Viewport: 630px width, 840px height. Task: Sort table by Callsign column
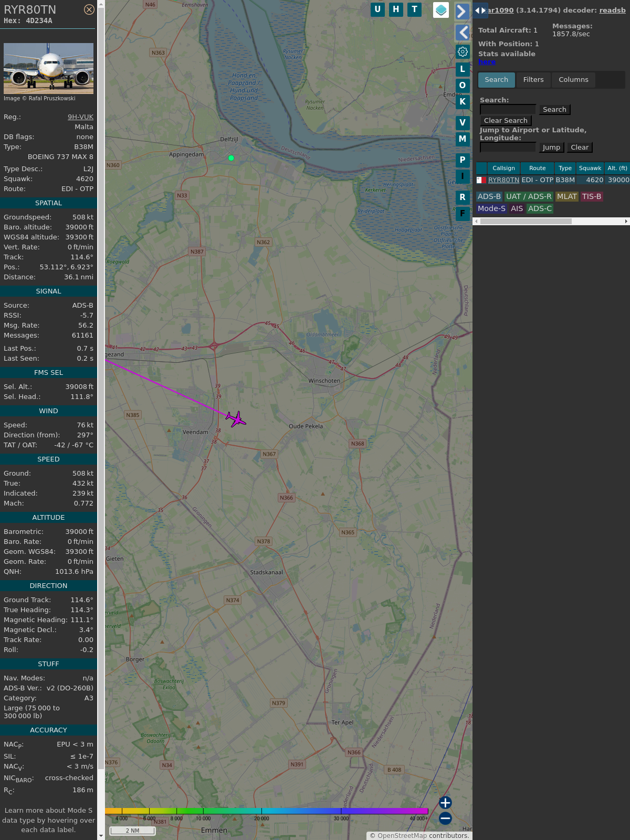[x=503, y=168]
